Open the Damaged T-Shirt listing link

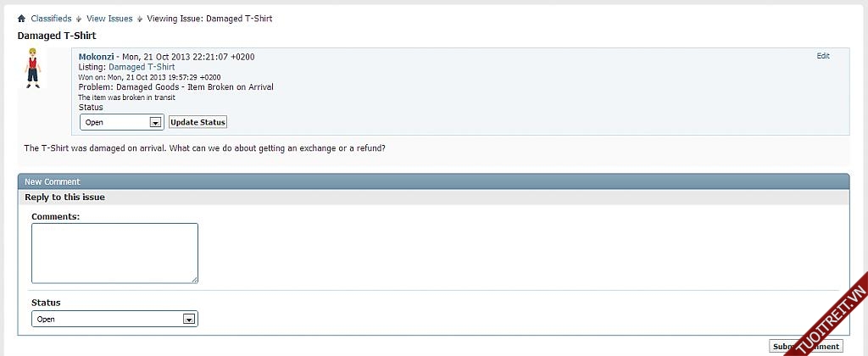(142, 67)
